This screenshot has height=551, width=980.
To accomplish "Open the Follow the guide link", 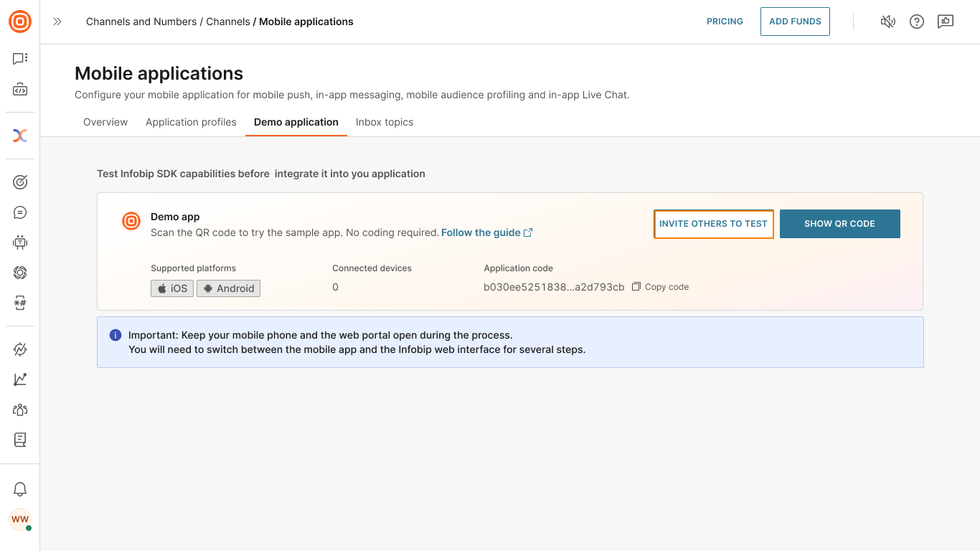I will pos(481,232).
